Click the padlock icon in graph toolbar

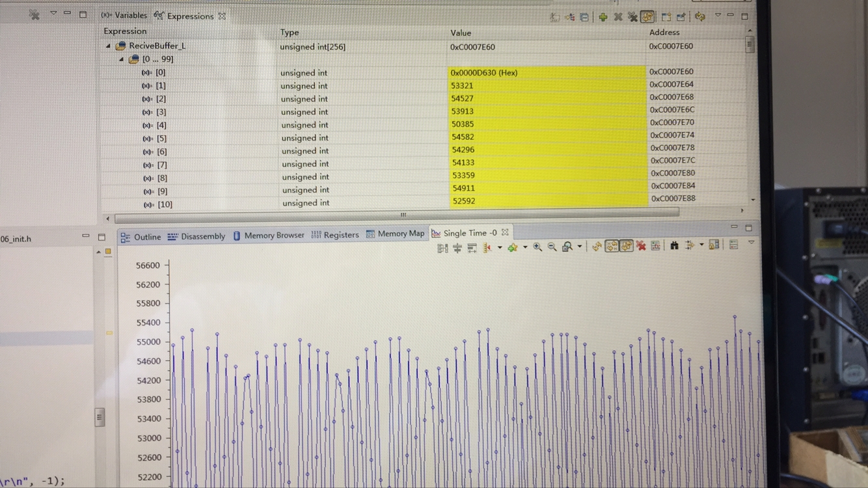coord(714,245)
